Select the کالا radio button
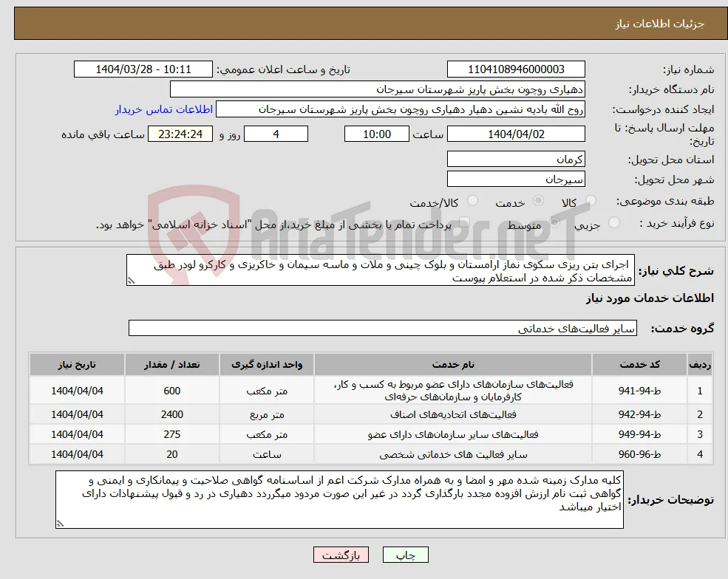 [x=591, y=200]
